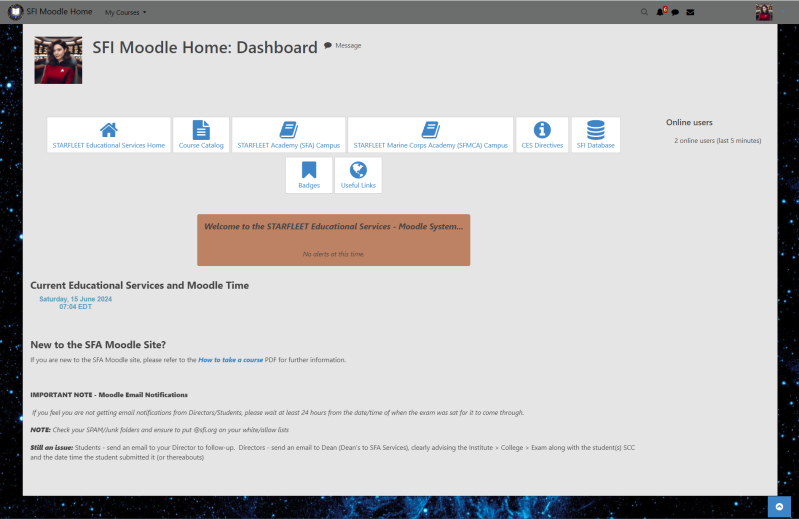Click 'IMPORTANT NOTE - Moodle Email Notifications' text
This screenshot has width=799, height=519.
(x=109, y=395)
